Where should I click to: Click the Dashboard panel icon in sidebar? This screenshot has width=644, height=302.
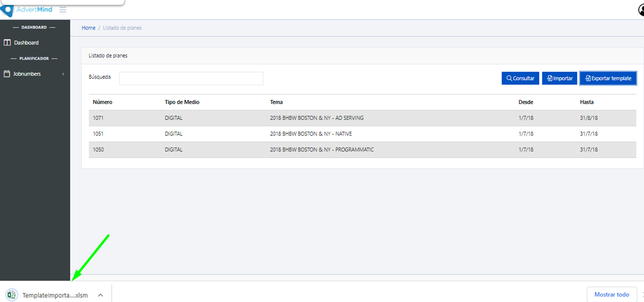(x=7, y=43)
